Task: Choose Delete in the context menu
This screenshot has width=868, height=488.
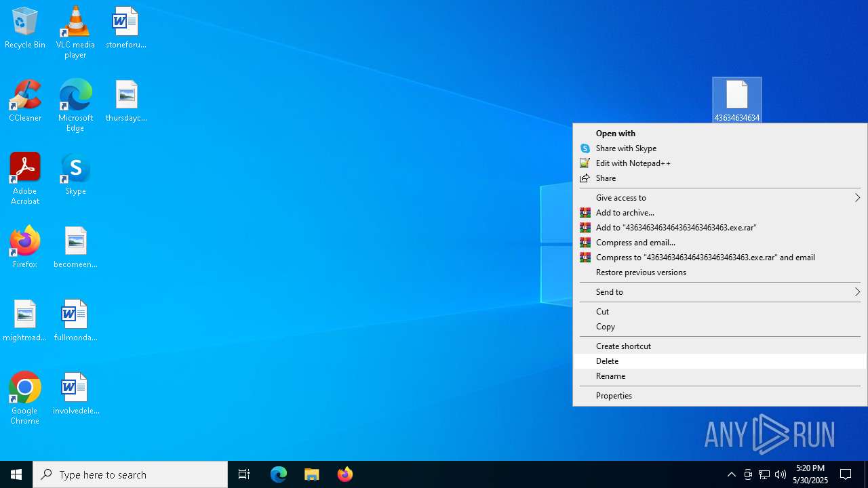Action: (720, 361)
